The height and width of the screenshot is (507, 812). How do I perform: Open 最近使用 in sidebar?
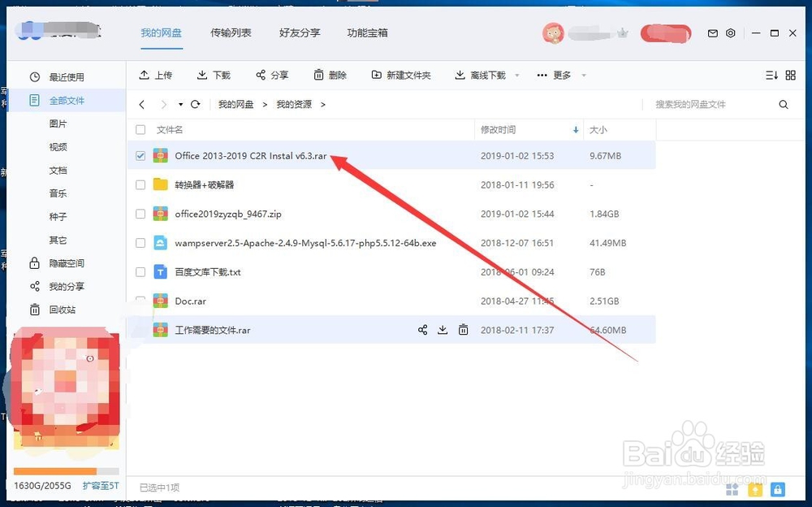(x=67, y=77)
